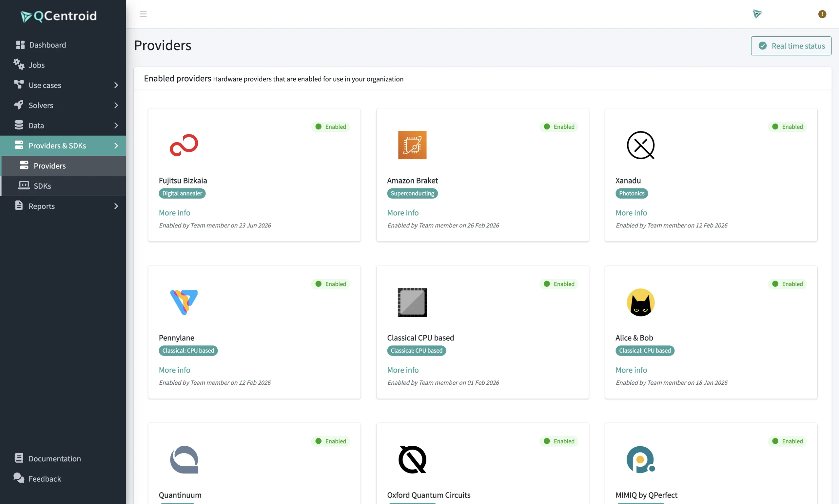Open the SDKs submenu item
Screen dimensions: 839x504
click(x=64, y=186)
